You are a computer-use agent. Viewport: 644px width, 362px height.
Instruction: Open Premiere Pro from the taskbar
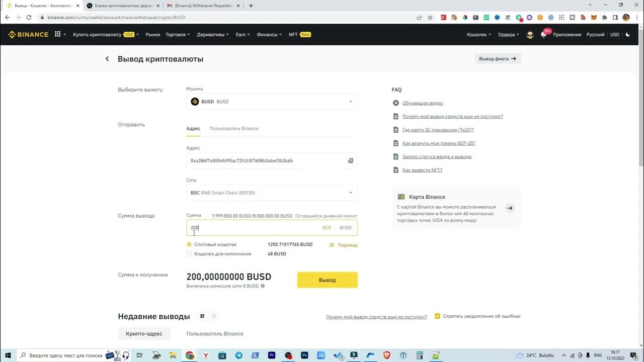coord(272,355)
